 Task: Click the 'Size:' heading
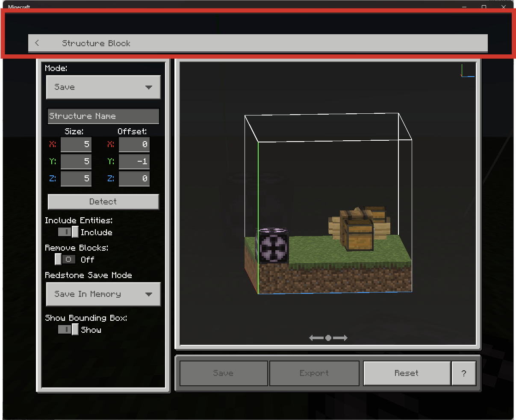[x=74, y=131]
